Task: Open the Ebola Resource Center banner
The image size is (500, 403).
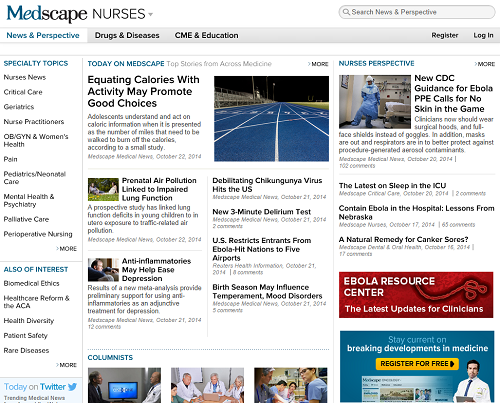Action: click(x=416, y=295)
